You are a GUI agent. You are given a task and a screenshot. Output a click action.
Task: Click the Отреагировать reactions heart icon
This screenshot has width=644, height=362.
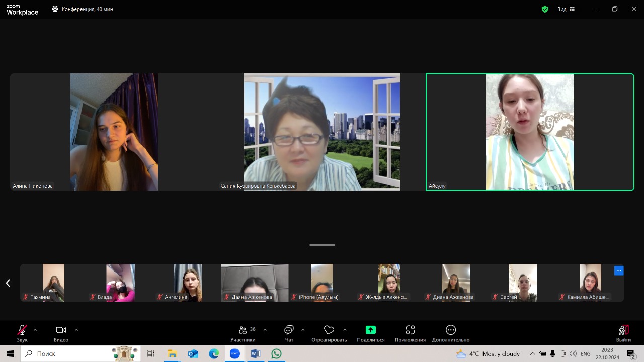329,330
